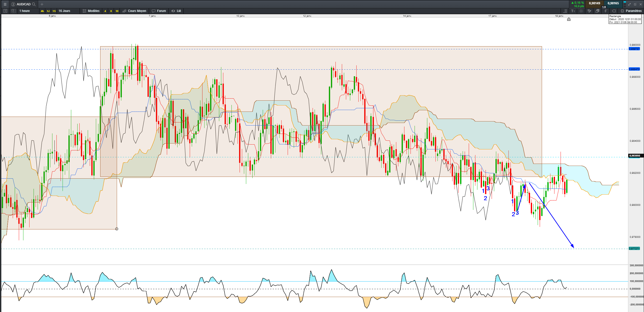The height and width of the screenshot is (312, 644).
Task: Click the 0,980000 price axis value
Action: [x=635, y=205]
